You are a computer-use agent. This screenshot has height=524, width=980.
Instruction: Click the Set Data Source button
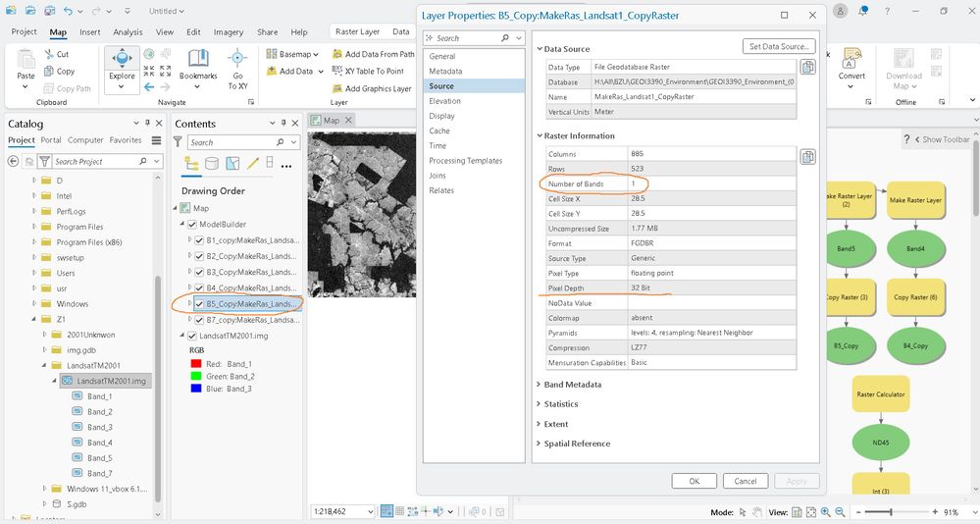pyautogui.click(x=778, y=46)
